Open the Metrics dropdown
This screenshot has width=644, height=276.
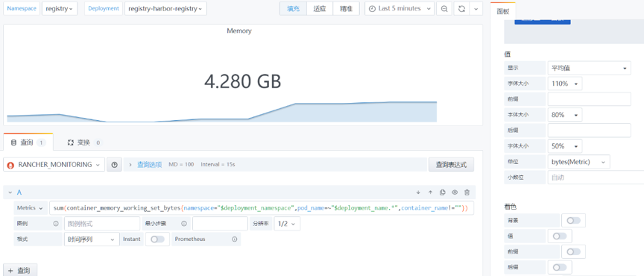pos(30,208)
